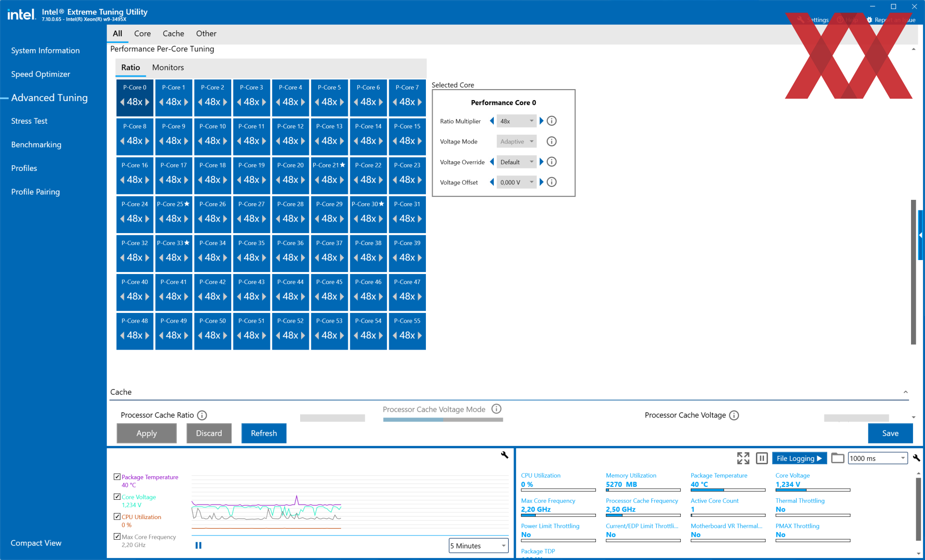This screenshot has width=925, height=560.
Task: Increase P-Core 21 ratio
Action: 342,180
